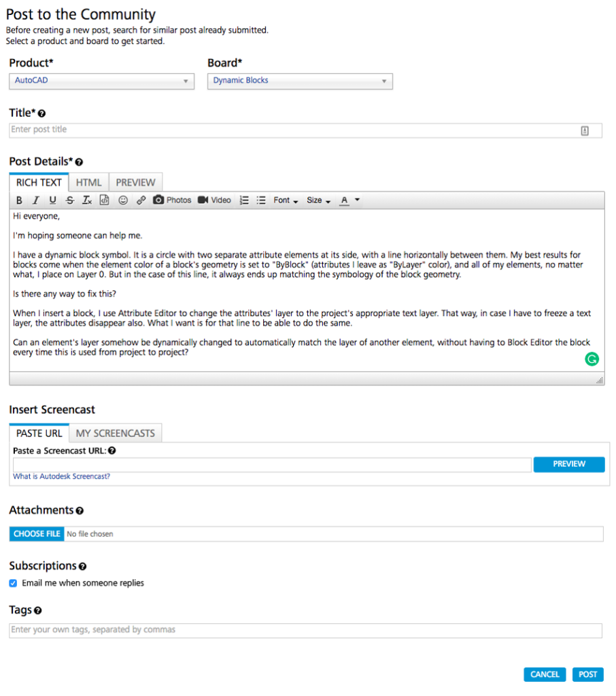Click the remove formatting icon
The height and width of the screenshot is (696, 616).
click(x=86, y=201)
